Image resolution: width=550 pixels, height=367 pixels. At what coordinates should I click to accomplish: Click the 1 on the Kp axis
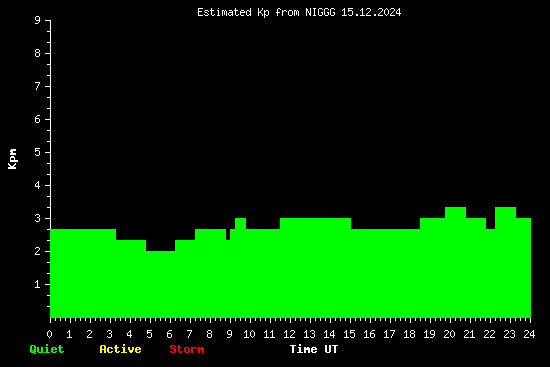click(x=38, y=284)
